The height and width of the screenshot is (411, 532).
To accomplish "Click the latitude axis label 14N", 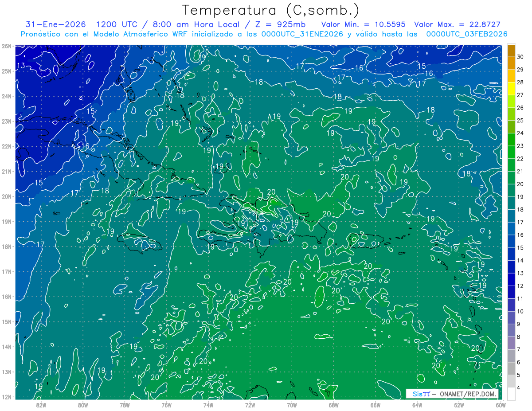I will [x=6, y=347].
